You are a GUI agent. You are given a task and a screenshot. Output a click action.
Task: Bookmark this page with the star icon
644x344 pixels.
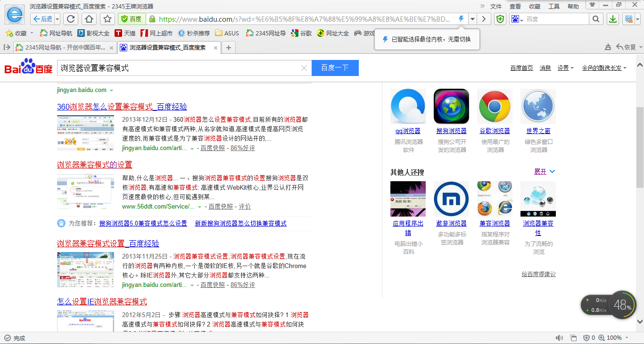(108, 19)
